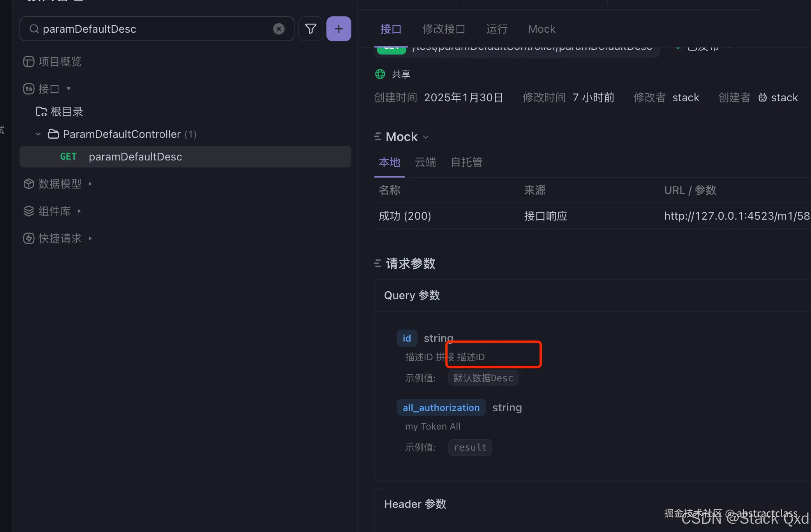
Task: Select the 接口 sidebar icon
Action: [29, 89]
